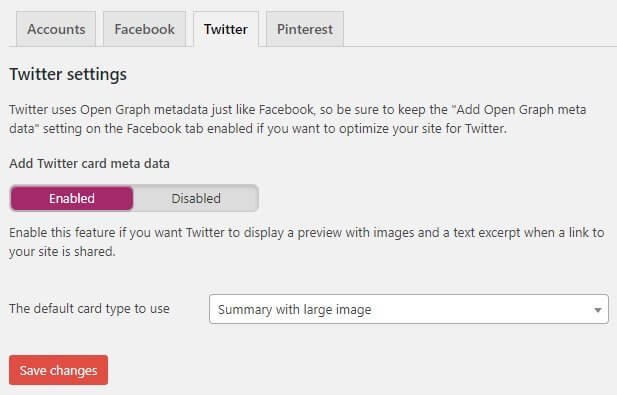The width and height of the screenshot is (617, 395).
Task: Click the Save changes button
Action: tap(59, 370)
